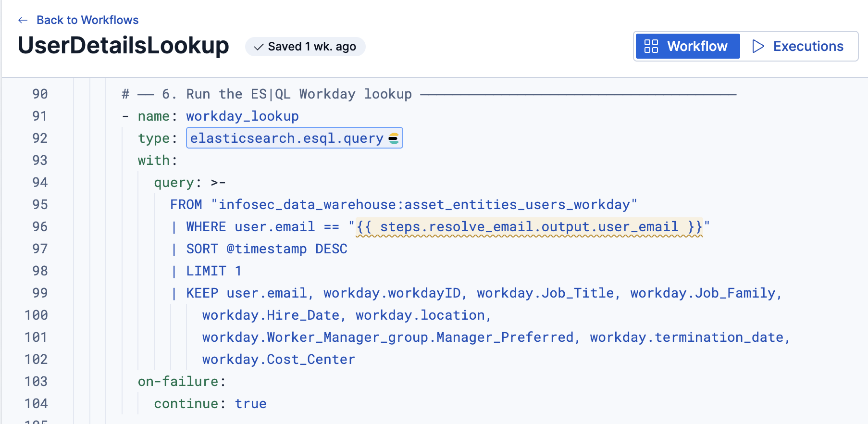Click workday.workdayID on line 99
This screenshot has height=424, width=868.
[392, 293]
